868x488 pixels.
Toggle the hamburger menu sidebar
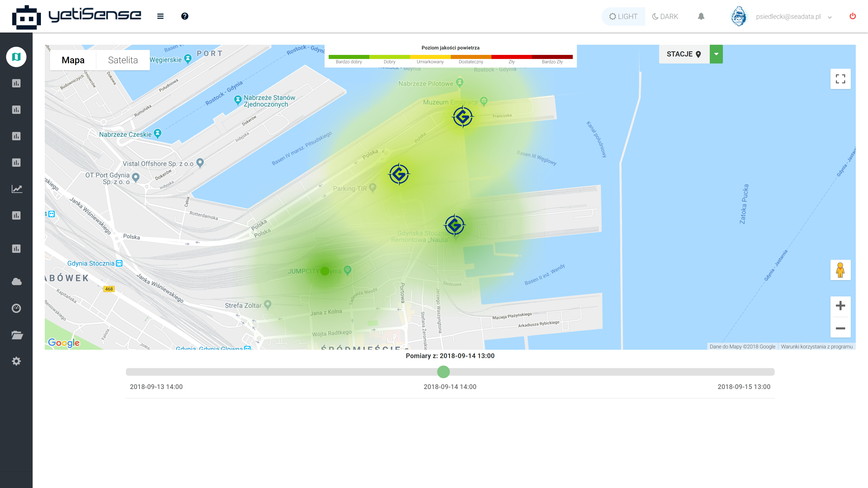point(160,16)
